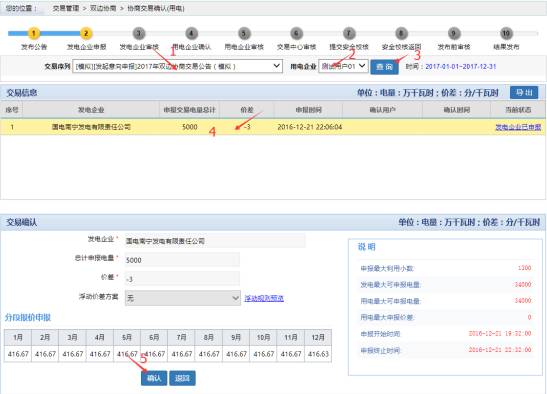The height and width of the screenshot is (394, 547).
Task: Click the 导出 button
Action: (x=524, y=92)
